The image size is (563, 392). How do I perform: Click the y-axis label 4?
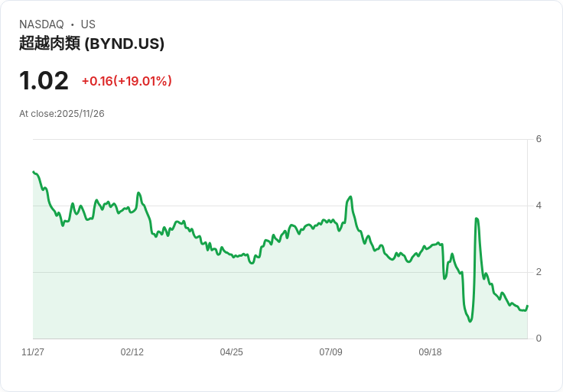[x=539, y=206]
